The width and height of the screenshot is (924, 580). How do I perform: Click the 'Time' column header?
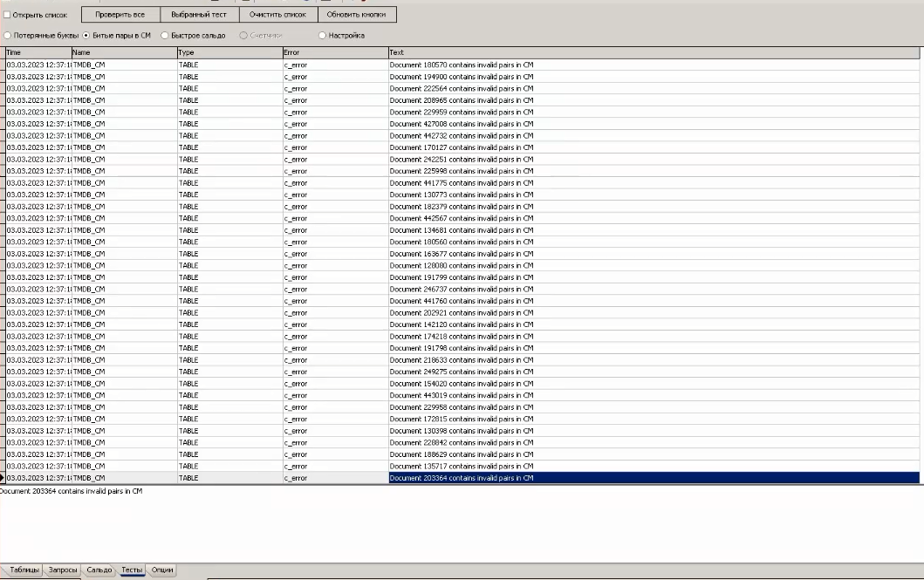(x=38, y=52)
